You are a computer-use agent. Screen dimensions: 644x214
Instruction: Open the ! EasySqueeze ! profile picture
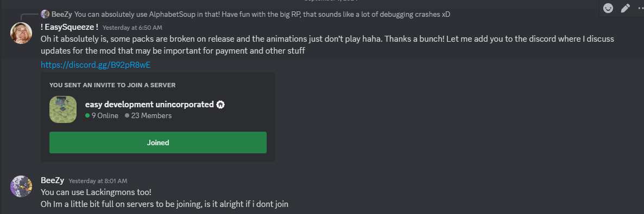pos(21,33)
